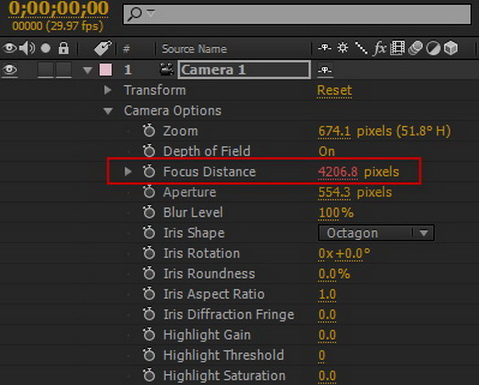
Task: Toggle lock box for Camera 1
Action: pos(64,70)
